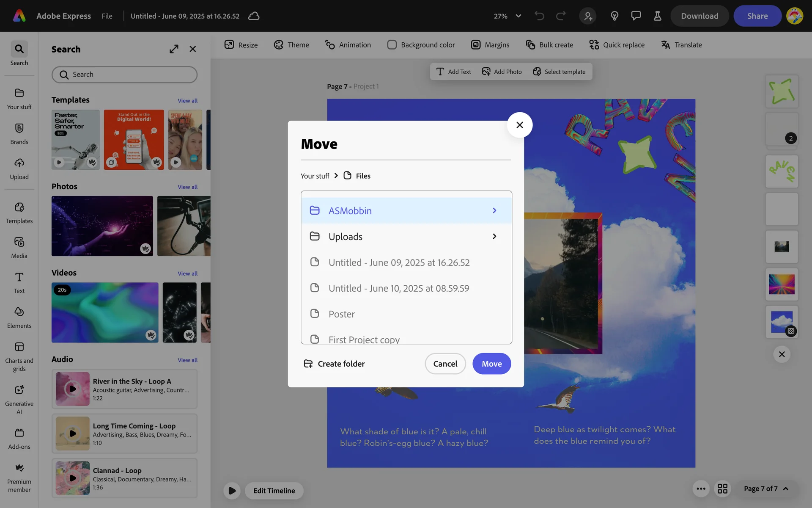
Task: Click Cancel in the Move dialog
Action: [445, 364]
